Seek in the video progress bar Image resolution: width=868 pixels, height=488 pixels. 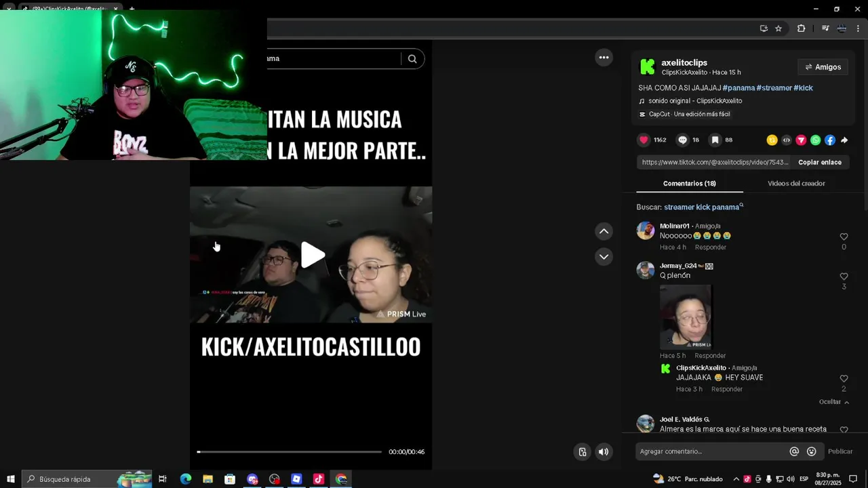[x=290, y=452]
